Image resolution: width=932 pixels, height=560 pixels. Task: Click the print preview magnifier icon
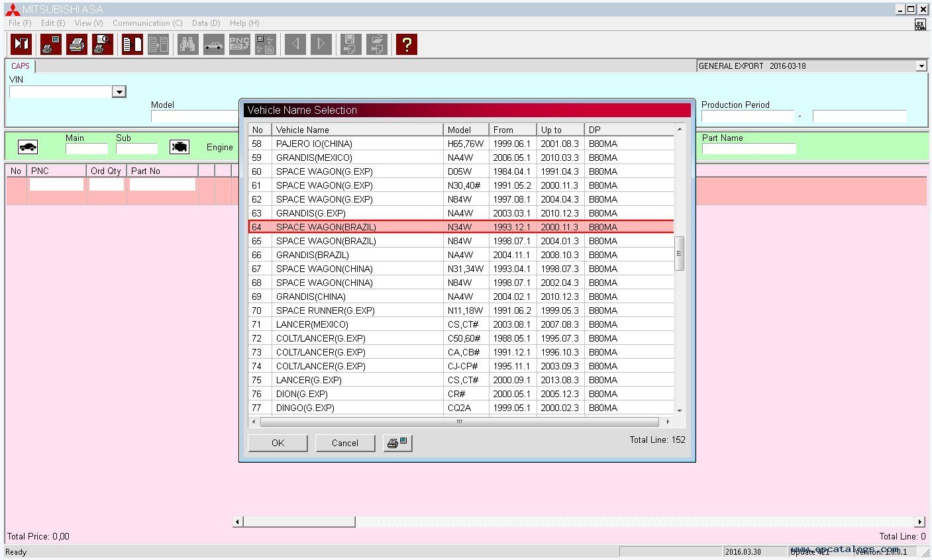(103, 44)
